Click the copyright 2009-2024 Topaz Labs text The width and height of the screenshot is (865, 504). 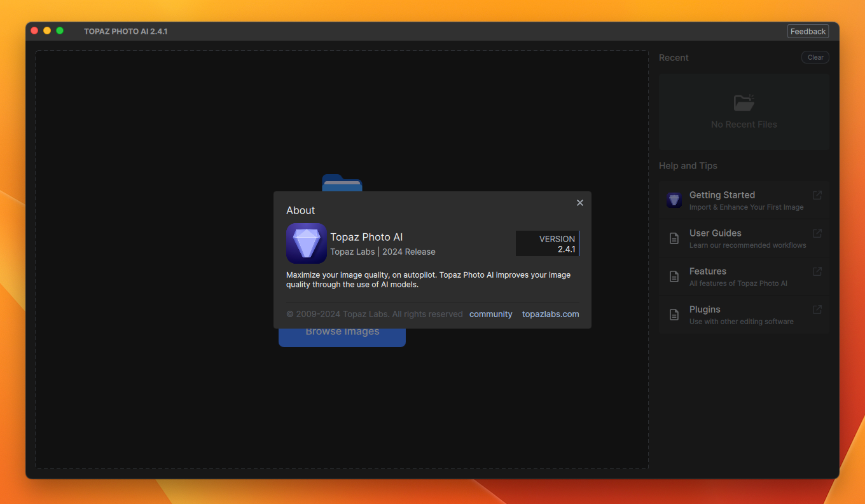(x=375, y=314)
